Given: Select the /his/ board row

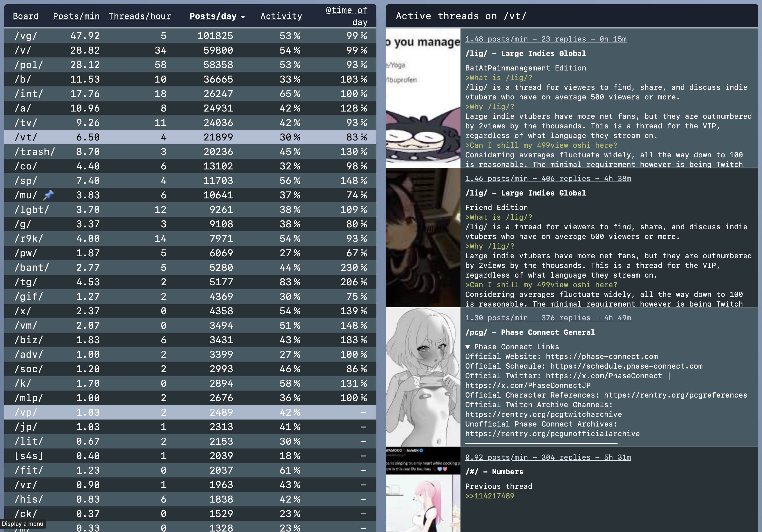Looking at the screenshot, I should [190, 499].
